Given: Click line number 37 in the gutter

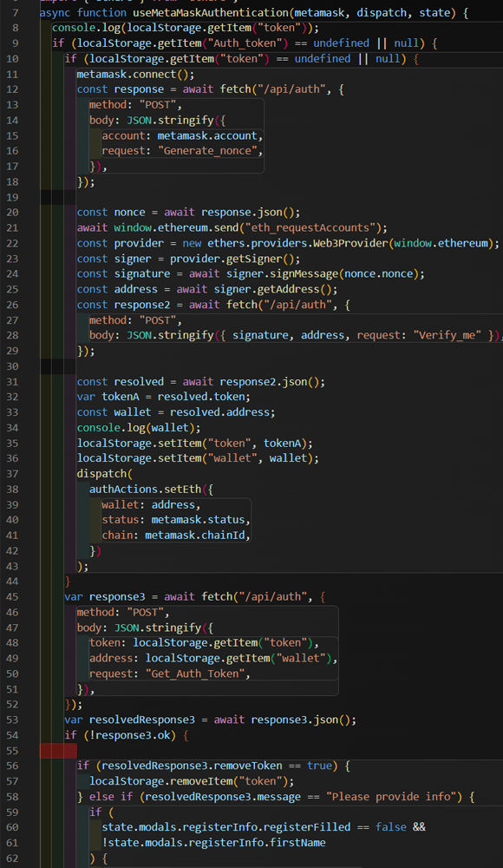Looking at the screenshot, I should (12, 473).
